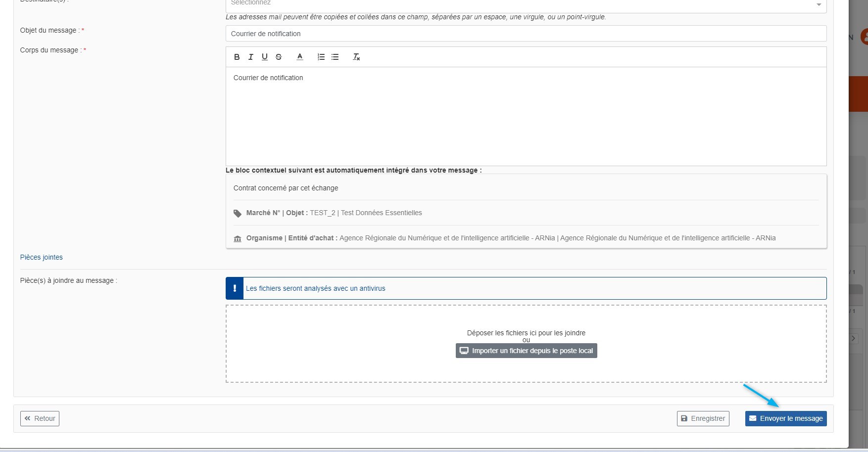868x452 pixels.
Task: Toggle underline formatting
Action: pos(265,57)
